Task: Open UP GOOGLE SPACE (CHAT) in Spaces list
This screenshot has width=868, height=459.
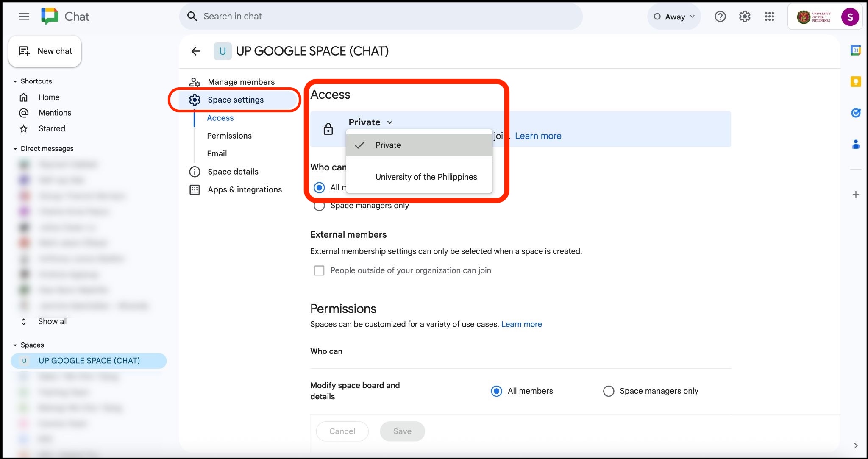Action: pyautogui.click(x=89, y=361)
